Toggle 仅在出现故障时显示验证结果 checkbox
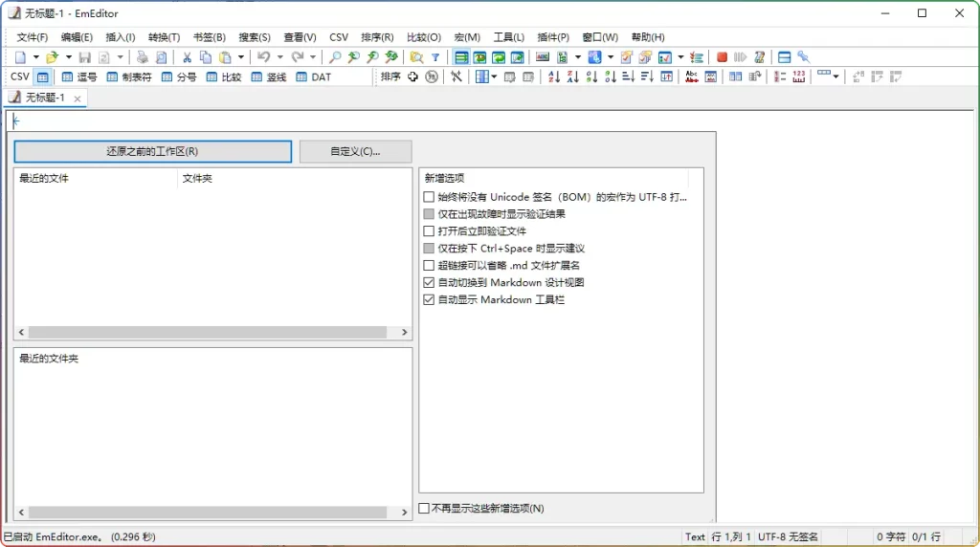The height and width of the screenshot is (547, 980). pyautogui.click(x=429, y=213)
